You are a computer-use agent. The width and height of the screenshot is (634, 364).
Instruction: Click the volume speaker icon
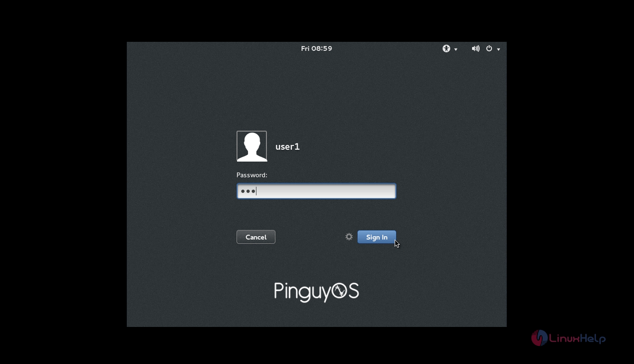(475, 48)
